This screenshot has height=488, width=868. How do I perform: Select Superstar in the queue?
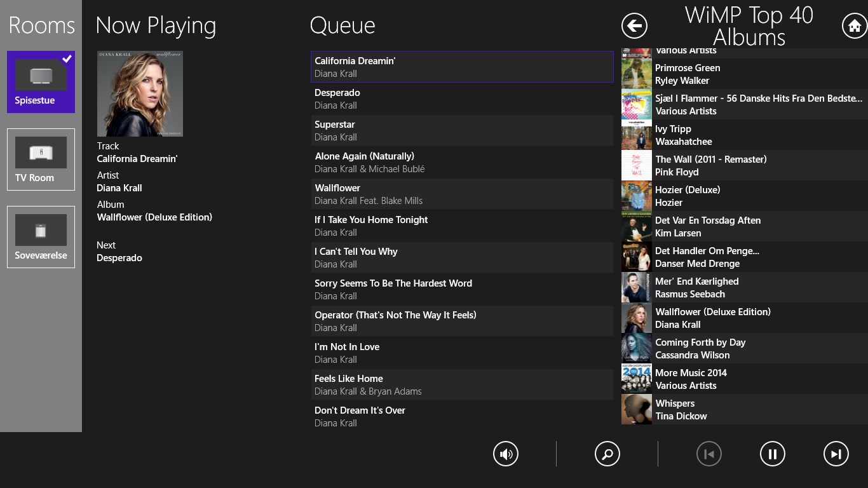coord(462,130)
